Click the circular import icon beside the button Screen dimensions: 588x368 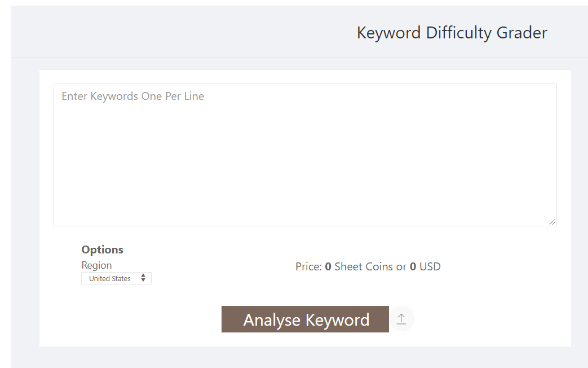tap(401, 319)
